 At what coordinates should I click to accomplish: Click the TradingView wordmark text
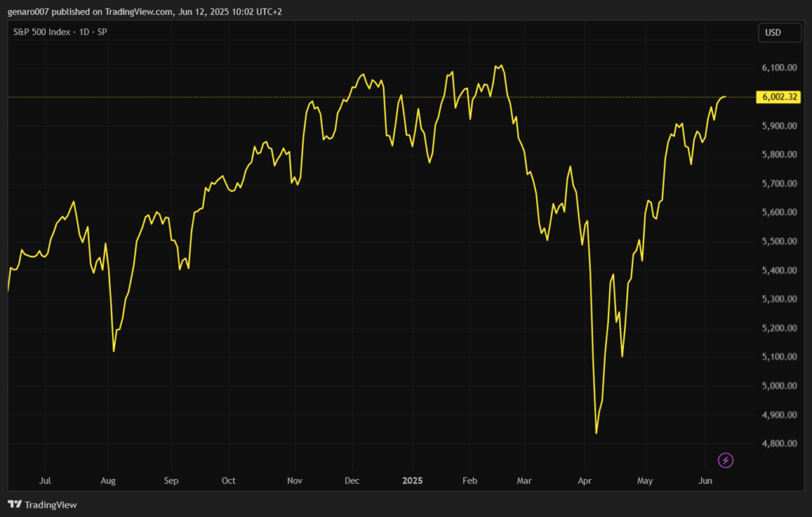click(x=51, y=504)
